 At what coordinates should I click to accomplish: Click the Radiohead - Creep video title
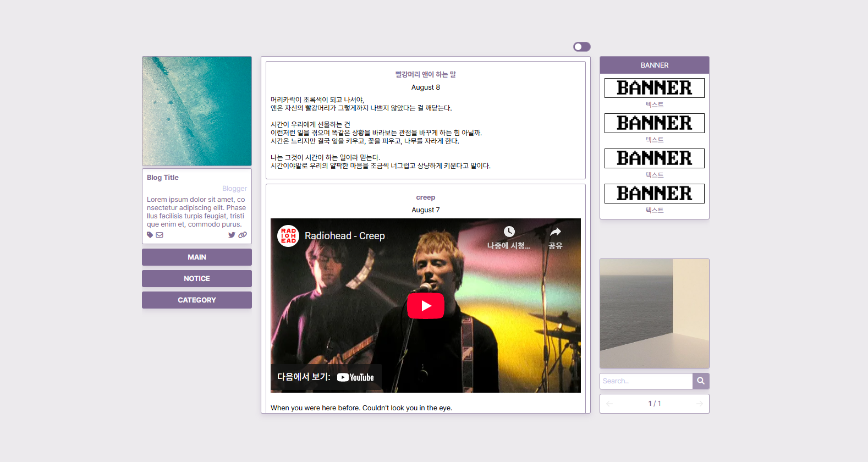point(345,236)
